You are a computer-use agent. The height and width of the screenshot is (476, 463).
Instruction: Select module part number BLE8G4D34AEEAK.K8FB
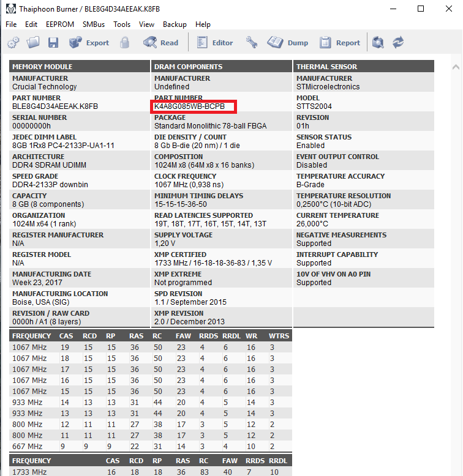coord(55,106)
